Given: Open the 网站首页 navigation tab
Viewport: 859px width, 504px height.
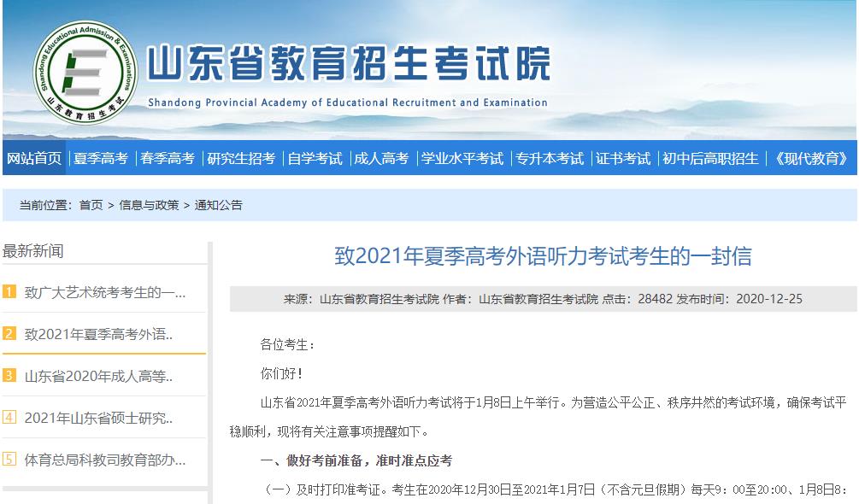Looking at the screenshot, I should 34,158.
